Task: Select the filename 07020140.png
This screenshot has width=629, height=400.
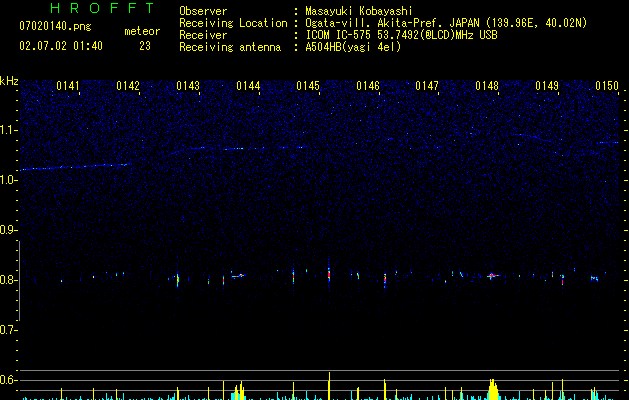Action: pos(55,27)
